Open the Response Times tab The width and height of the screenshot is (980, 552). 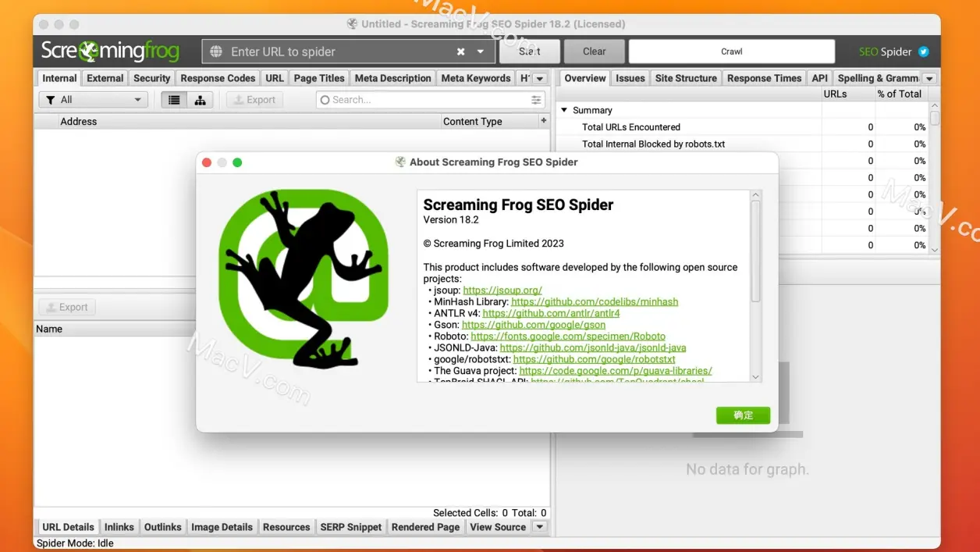pos(764,78)
